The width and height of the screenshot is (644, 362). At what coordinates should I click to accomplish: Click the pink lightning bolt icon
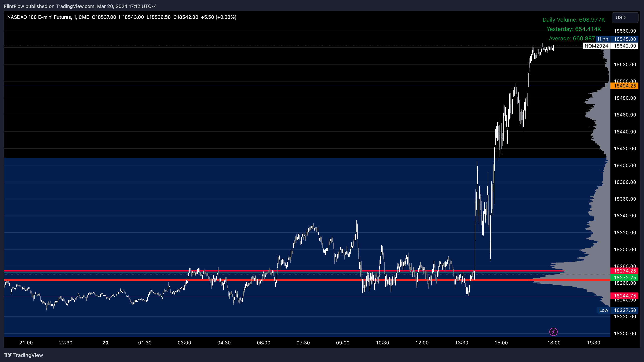tap(553, 332)
